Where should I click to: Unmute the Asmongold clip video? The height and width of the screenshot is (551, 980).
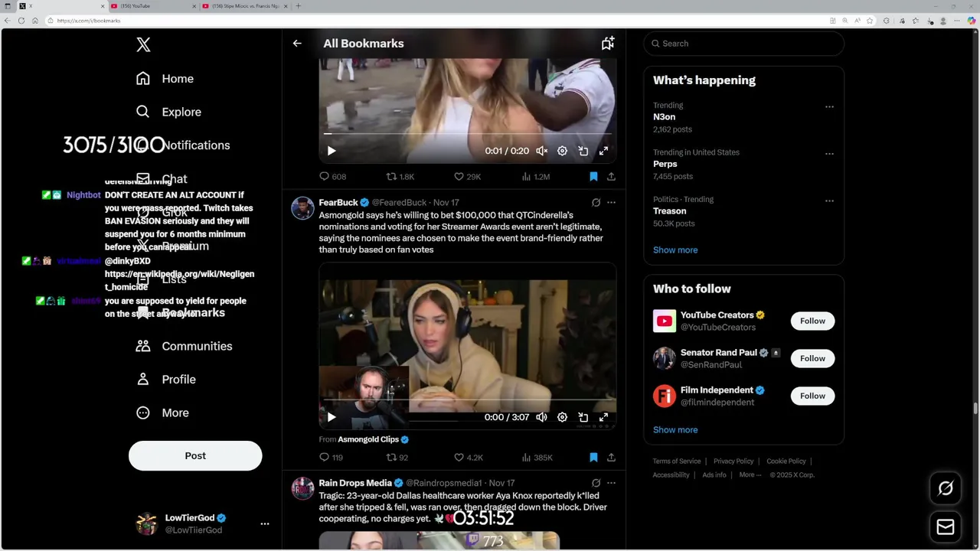click(x=541, y=418)
